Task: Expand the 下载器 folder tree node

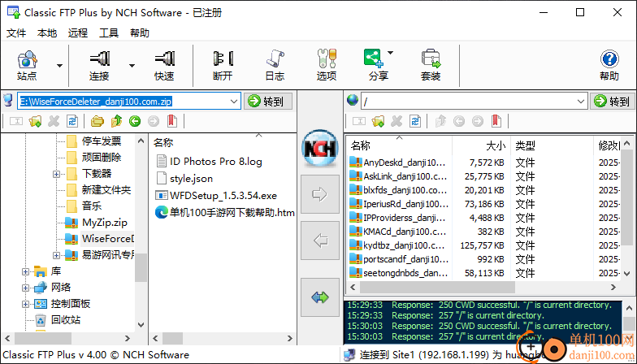Action: coord(57,174)
